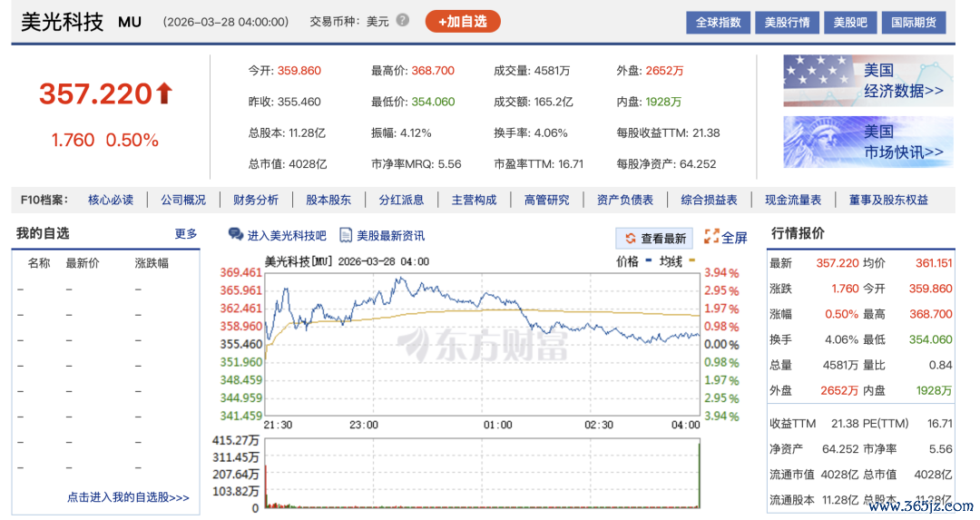Screen dimensions: 980x520
Task: Open 高管研究 section
Action: coord(546,200)
